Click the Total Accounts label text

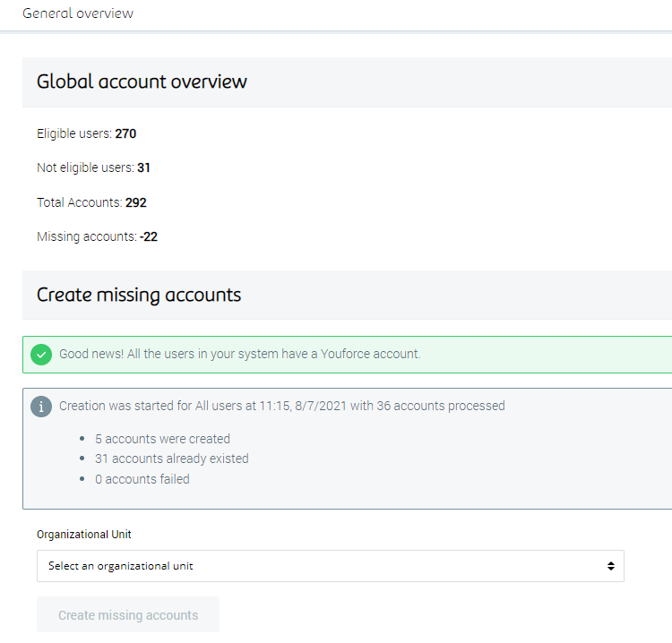79,203
